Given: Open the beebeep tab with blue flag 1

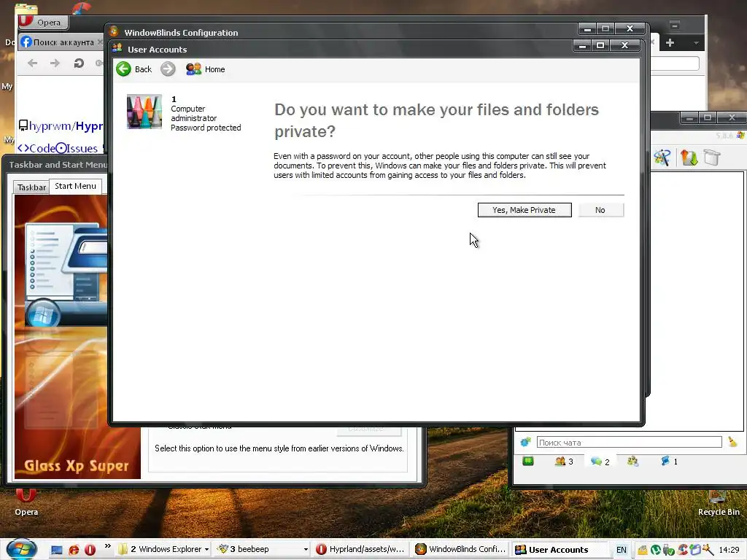Looking at the screenshot, I should point(669,461).
